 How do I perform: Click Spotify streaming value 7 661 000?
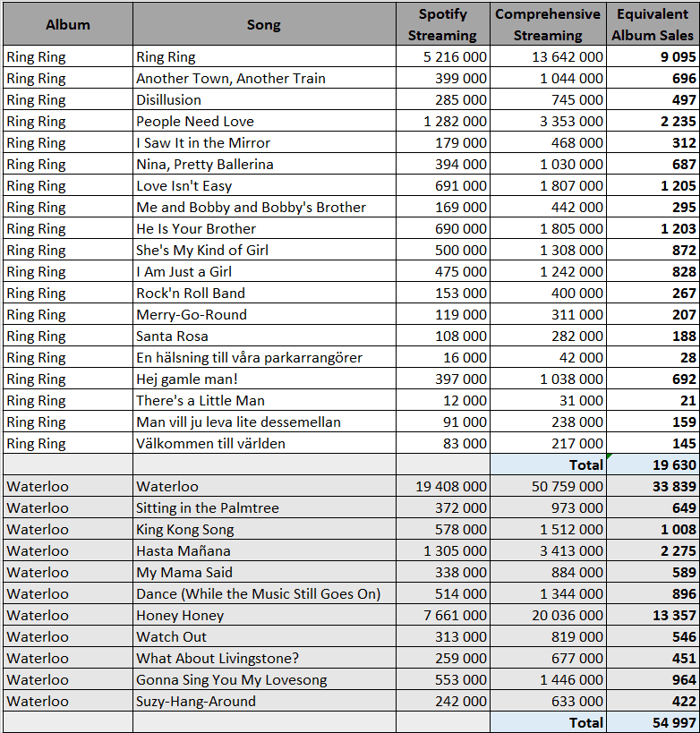click(x=443, y=616)
